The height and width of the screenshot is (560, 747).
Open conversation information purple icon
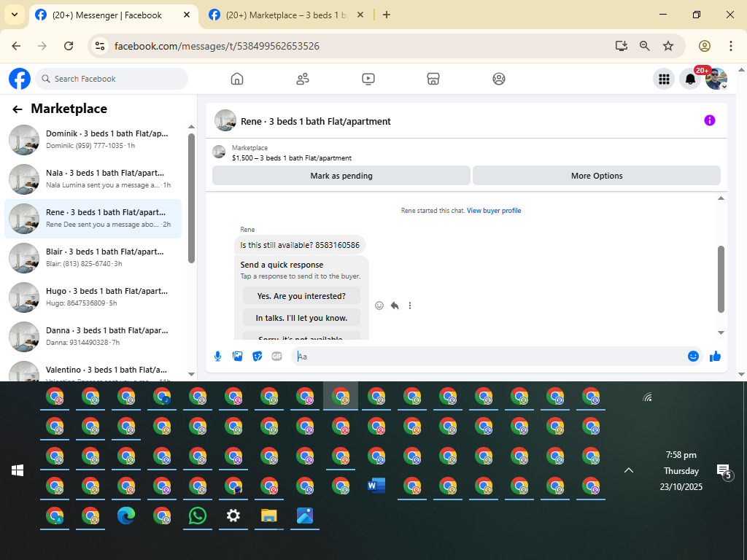click(x=709, y=120)
